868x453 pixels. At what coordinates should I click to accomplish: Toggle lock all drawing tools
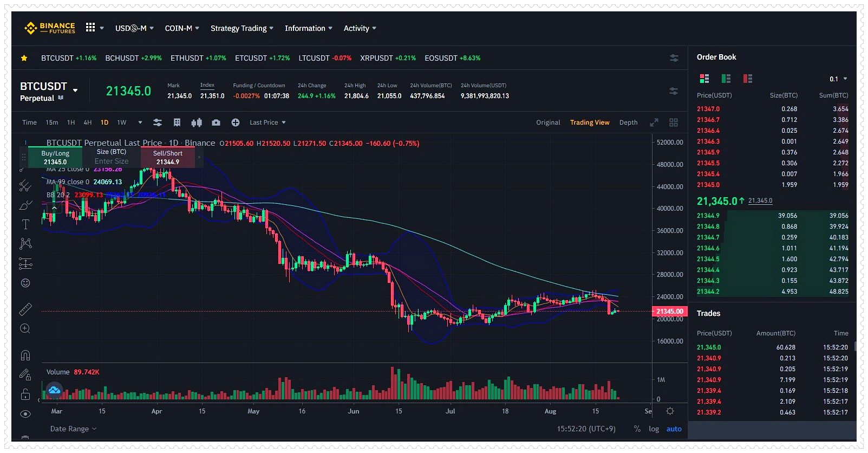[x=25, y=394]
